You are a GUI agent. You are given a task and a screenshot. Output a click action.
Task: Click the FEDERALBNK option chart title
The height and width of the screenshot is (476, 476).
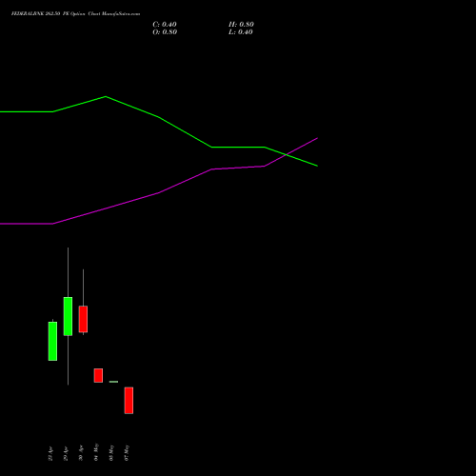pos(75,14)
